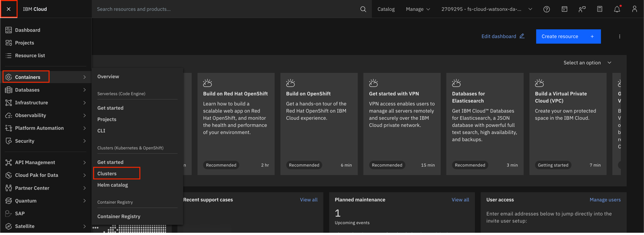Click the Create resource button
Viewport: 644px width, 235px height.
tap(568, 36)
